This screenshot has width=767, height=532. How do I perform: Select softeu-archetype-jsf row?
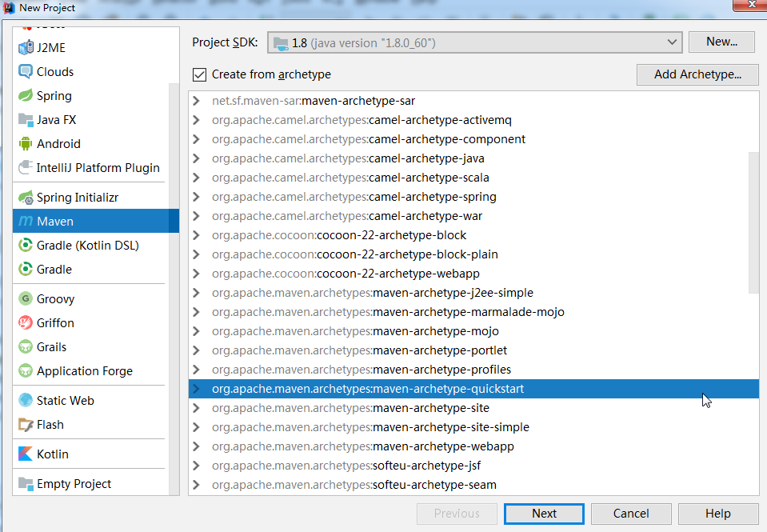click(x=473, y=466)
